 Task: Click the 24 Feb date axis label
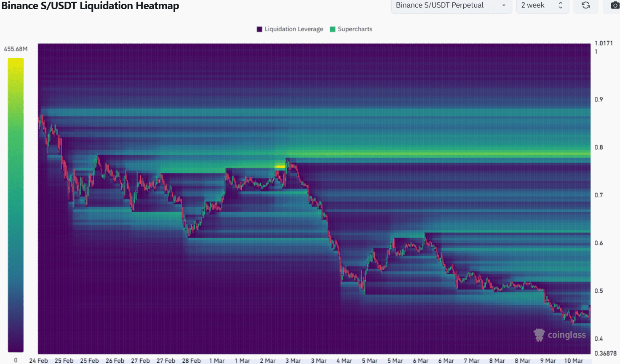[x=38, y=361]
